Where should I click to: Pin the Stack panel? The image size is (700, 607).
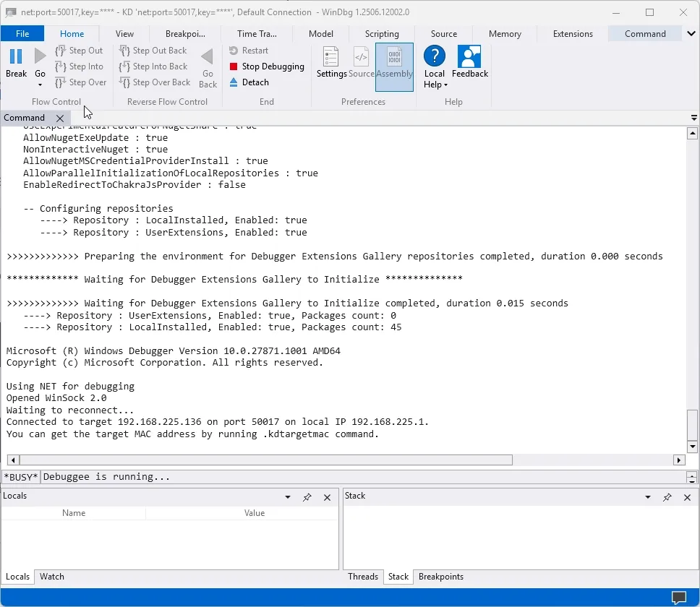tap(667, 497)
